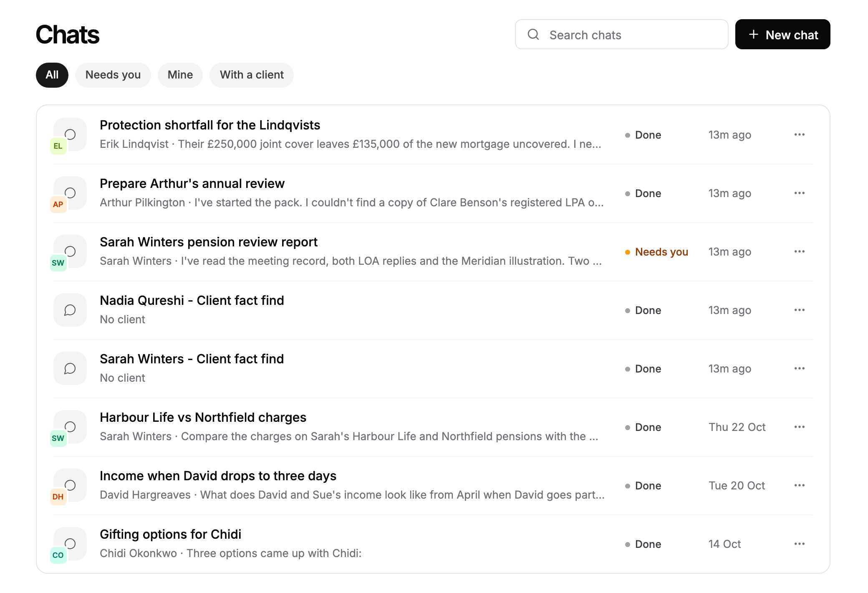Viewport: 868px width, 593px height.
Task: Focus the Search chats field
Action: click(x=622, y=34)
